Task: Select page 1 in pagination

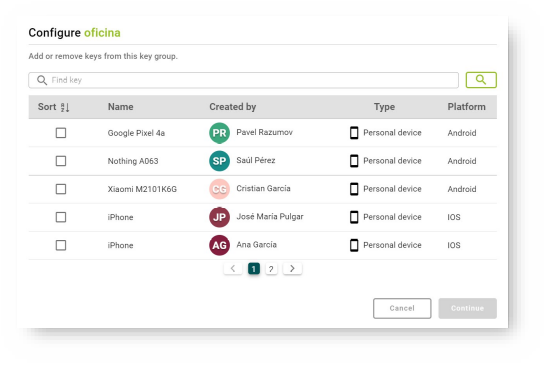Action: pyautogui.click(x=254, y=269)
